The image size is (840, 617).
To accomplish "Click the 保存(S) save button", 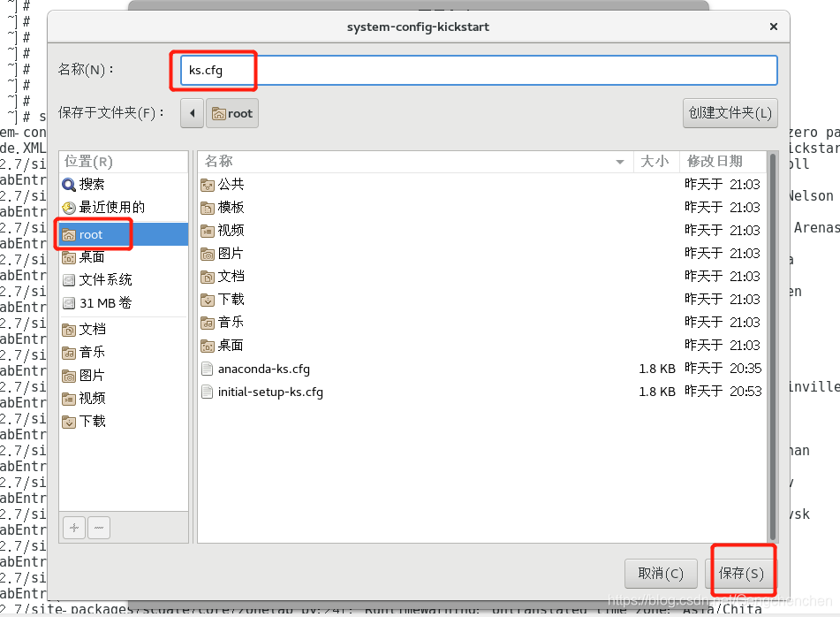I will pyautogui.click(x=741, y=574).
